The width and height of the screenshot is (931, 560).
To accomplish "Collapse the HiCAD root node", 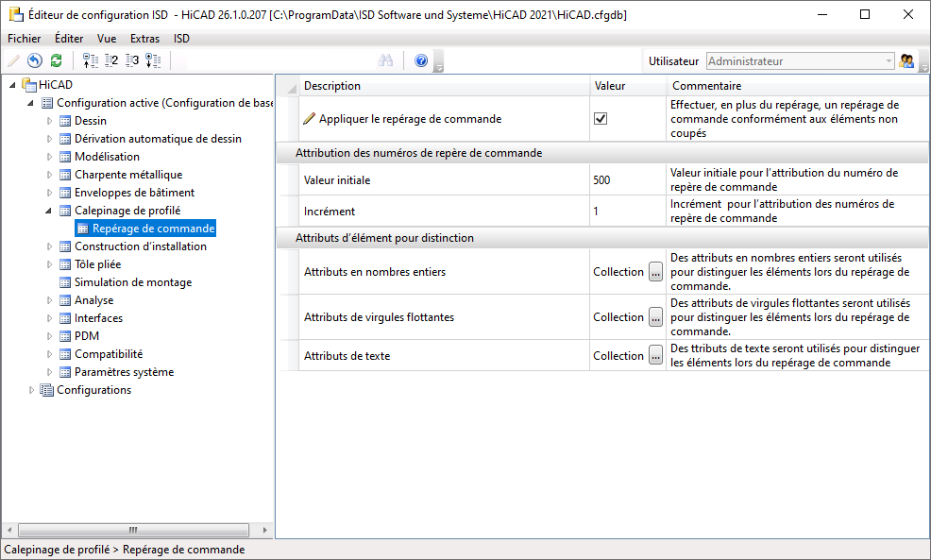I will 12,85.
